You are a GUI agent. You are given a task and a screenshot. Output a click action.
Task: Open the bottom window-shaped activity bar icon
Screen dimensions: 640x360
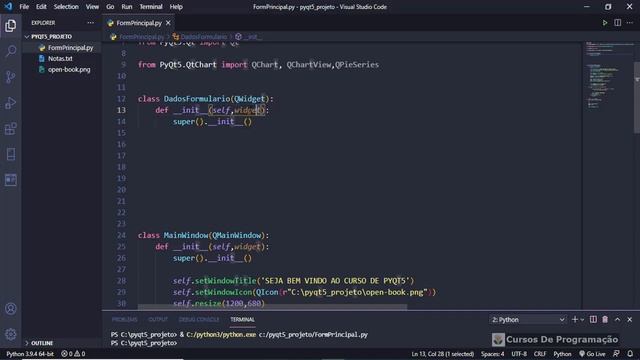click(11, 180)
